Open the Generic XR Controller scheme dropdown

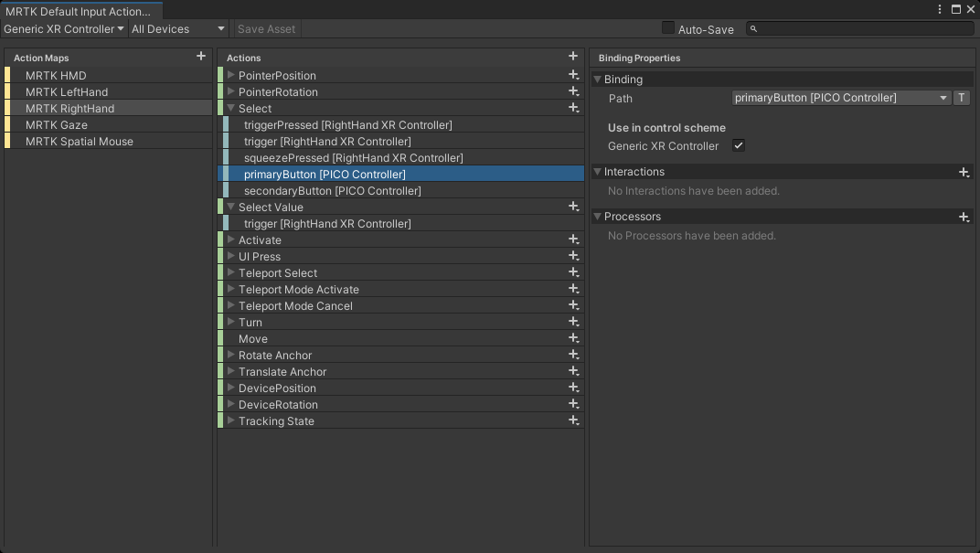click(63, 28)
